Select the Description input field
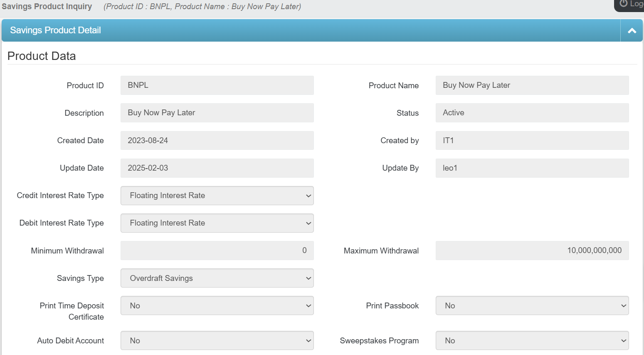The width and height of the screenshot is (644, 355). pyautogui.click(x=217, y=113)
